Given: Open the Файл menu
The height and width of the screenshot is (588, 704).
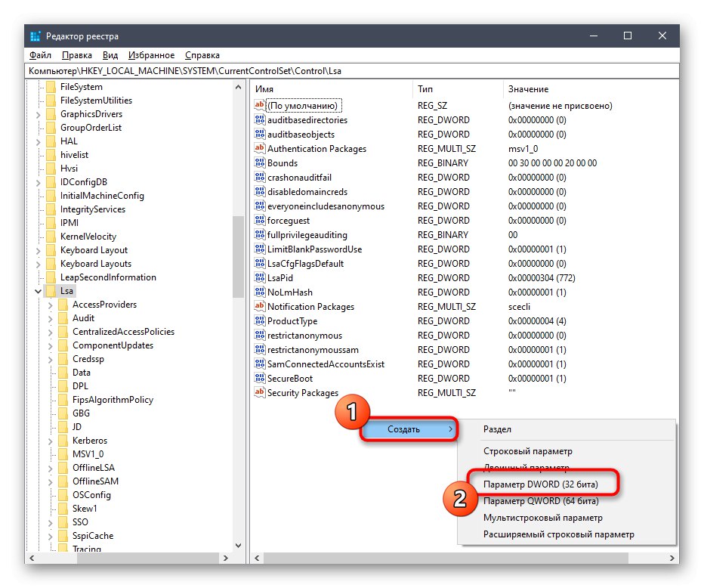Looking at the screenshot, I should click(40, 55).
